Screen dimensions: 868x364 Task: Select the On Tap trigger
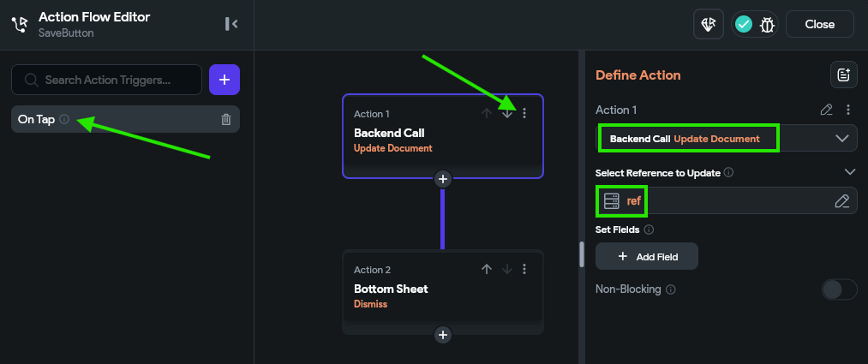pyautogui.click(x=125, y=119)
